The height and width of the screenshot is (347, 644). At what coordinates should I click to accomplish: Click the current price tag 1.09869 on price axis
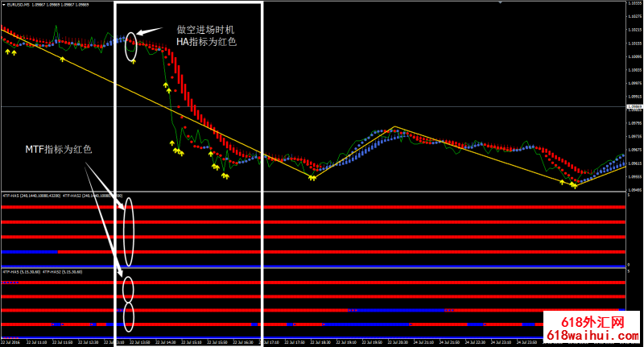tap(634, 106)
